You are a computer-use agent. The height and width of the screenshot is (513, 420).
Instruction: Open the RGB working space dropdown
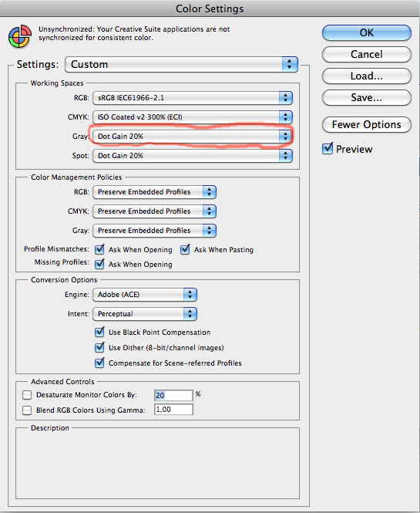[x=193, y=98]
